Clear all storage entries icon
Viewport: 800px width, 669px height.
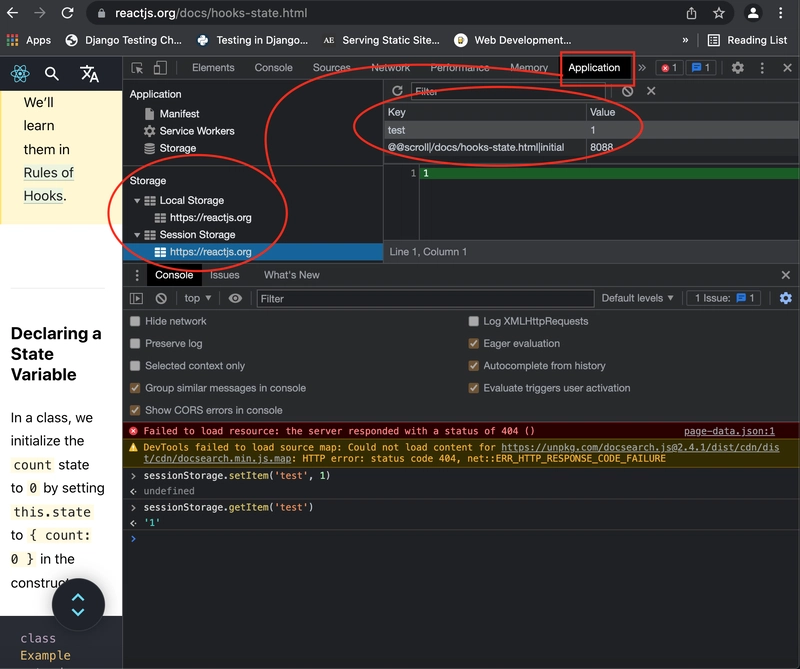pos(628,91)
